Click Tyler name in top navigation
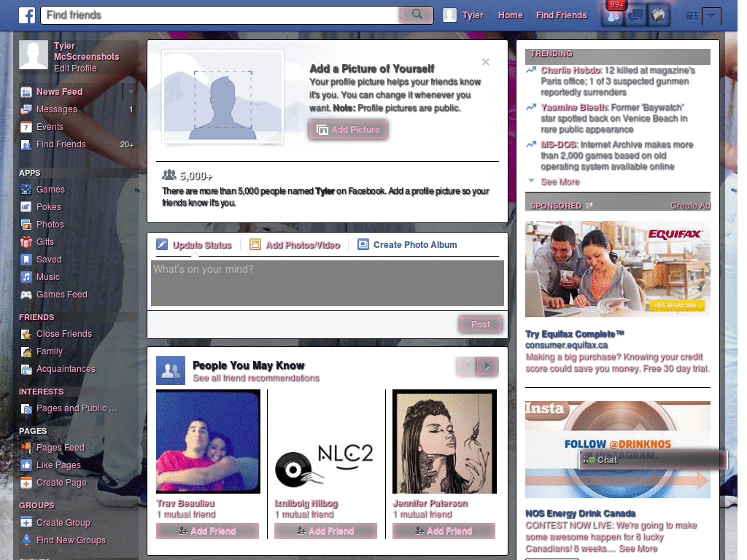The width and height of the screenshot is (747, 560). pos(473,15)
